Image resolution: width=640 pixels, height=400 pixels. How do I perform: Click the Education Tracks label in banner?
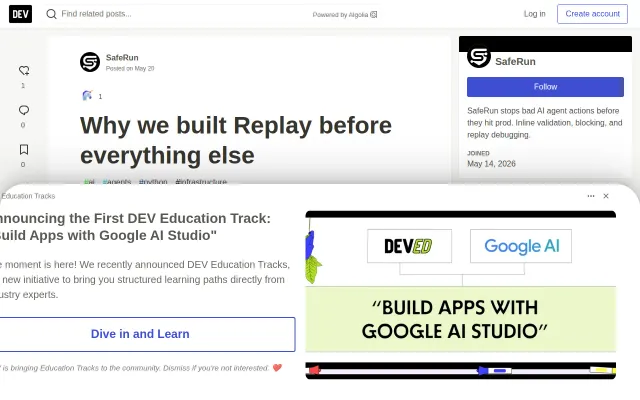28,196
